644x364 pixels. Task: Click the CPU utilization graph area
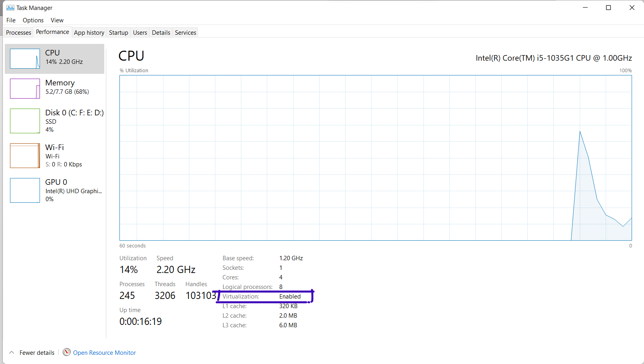tap(376, 158)
